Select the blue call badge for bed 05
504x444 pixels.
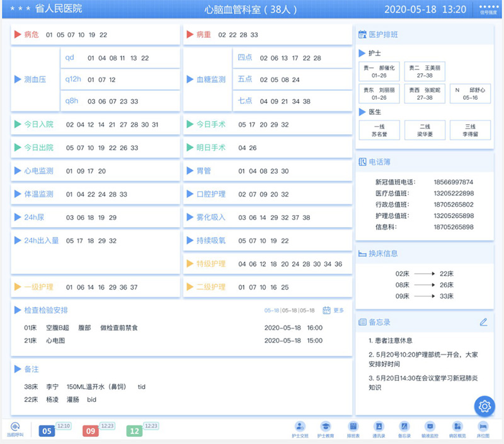click(47, 431)
